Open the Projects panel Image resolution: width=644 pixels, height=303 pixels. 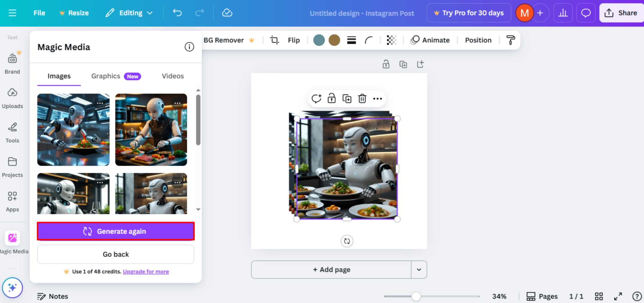13,166
